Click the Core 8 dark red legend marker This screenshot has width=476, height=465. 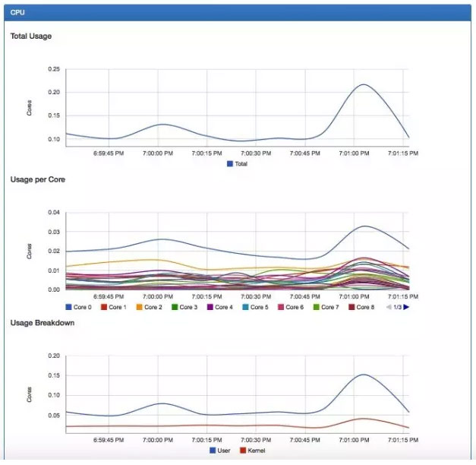pos(351,307)
